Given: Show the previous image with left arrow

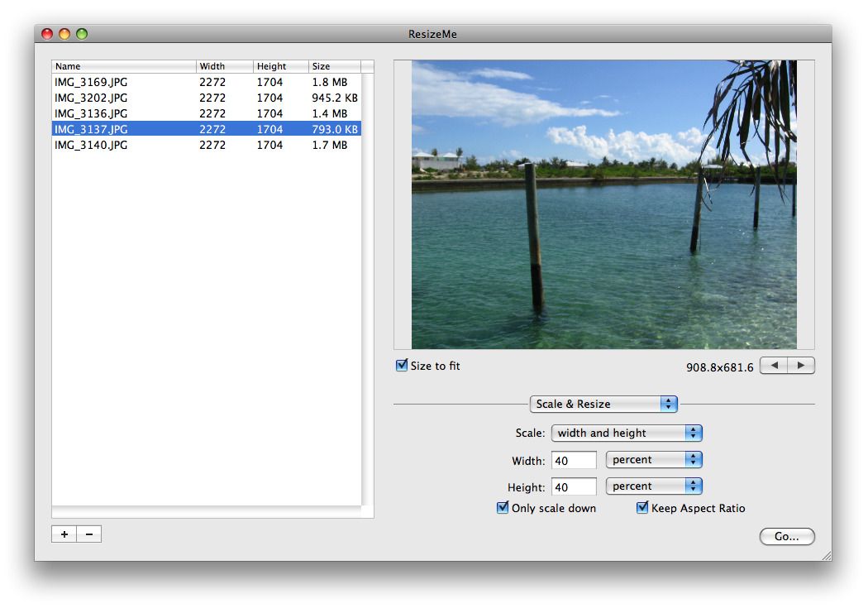Looking at the screenshot, I should (773, 366).
